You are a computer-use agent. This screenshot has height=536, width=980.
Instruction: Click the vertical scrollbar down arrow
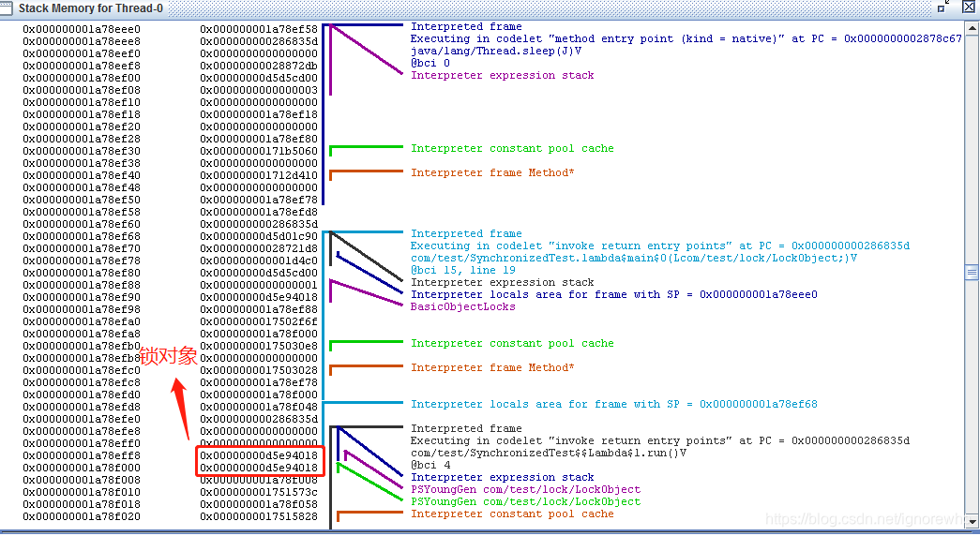point(972,520)
